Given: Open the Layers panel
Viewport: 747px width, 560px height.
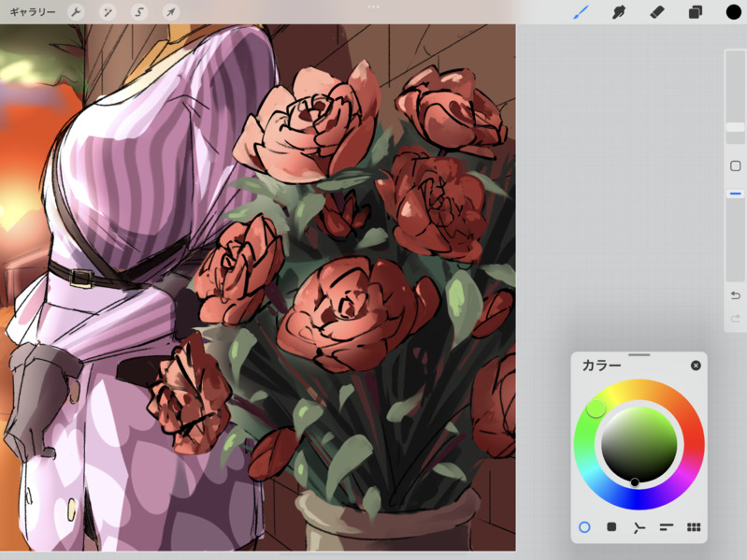Looking at the screenshot, I should click(x=695, y=12).
